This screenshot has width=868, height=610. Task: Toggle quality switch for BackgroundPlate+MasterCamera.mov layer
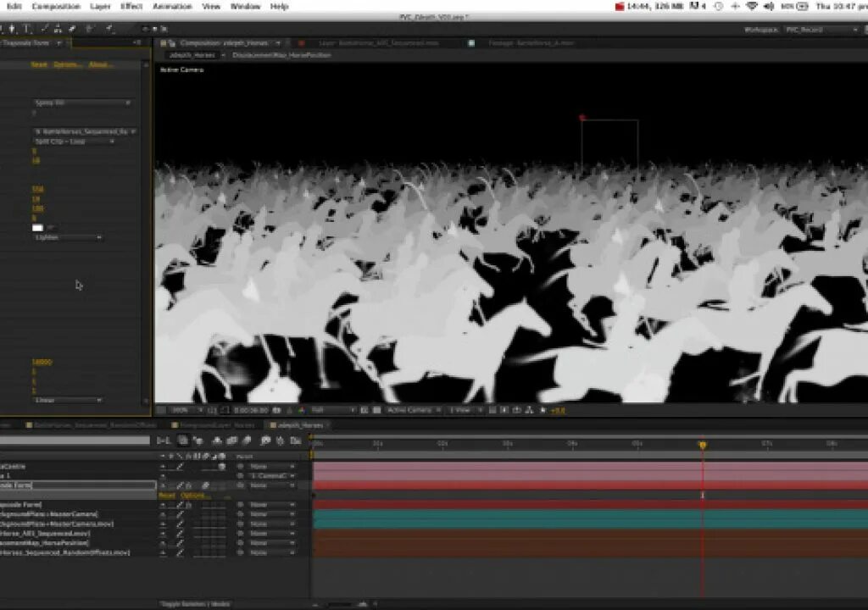pos(180,524)
